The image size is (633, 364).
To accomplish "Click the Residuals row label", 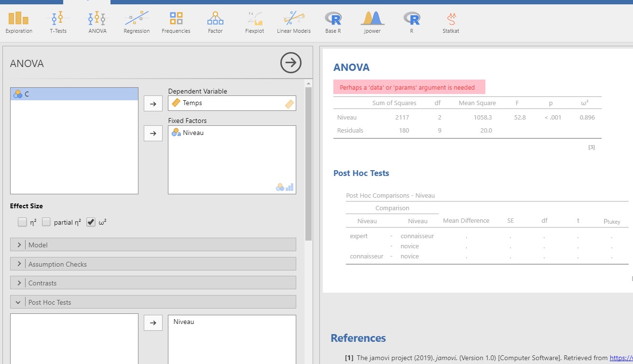I will coord(350,130).
